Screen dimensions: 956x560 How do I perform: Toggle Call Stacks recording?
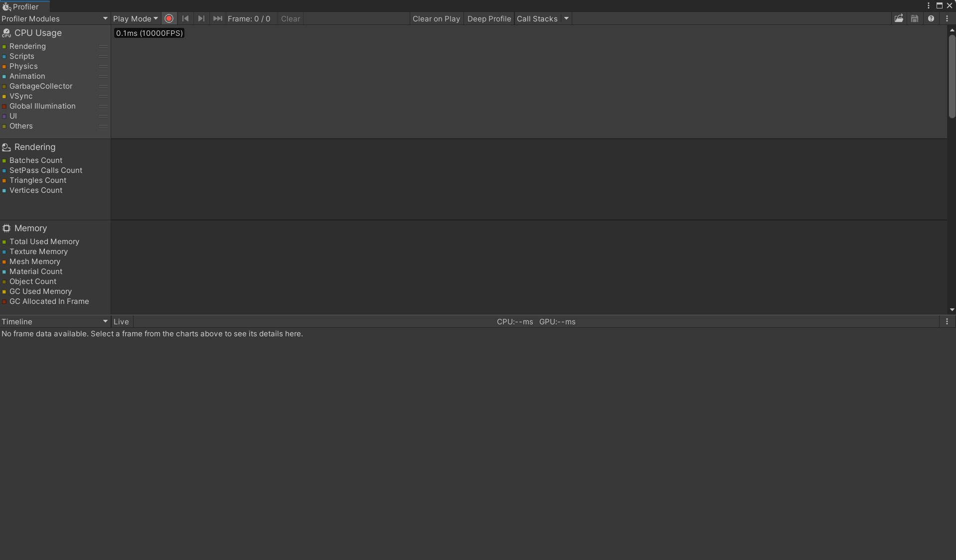(x=537, y=19)
